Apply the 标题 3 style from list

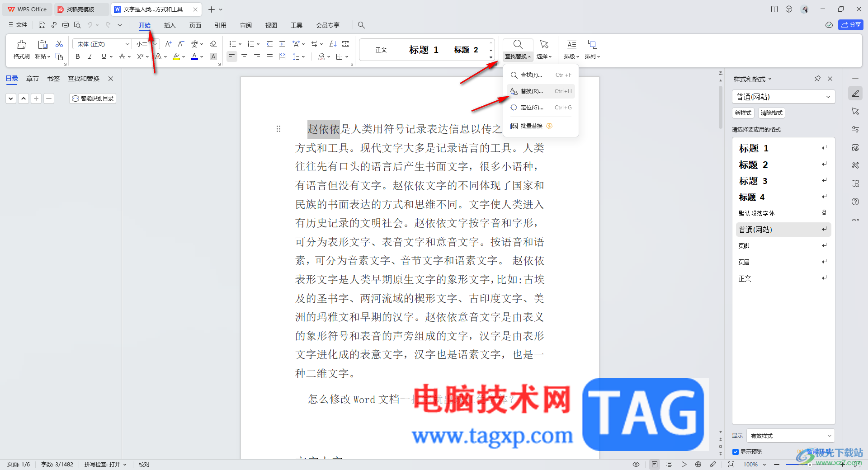pos(783,181)
